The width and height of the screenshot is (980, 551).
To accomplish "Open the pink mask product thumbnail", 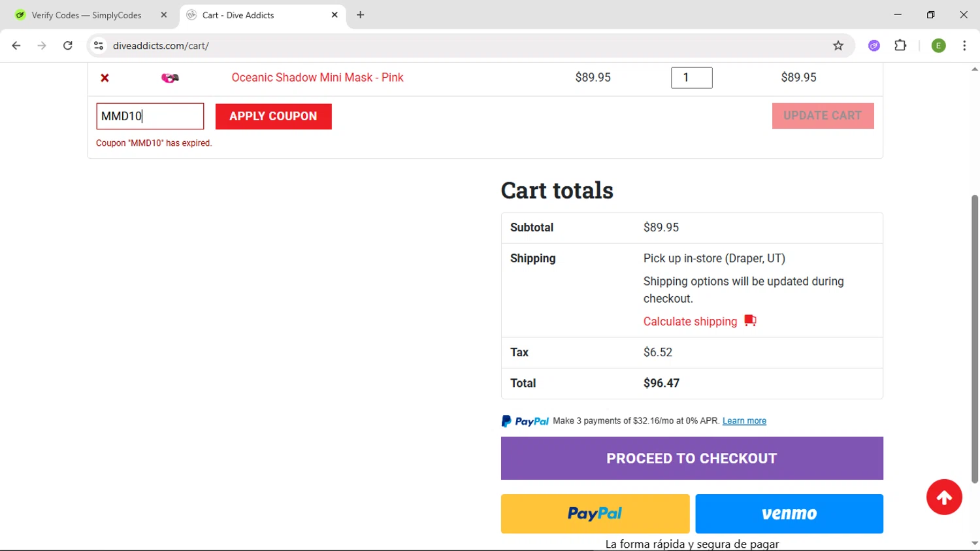I will coord(170,78).
